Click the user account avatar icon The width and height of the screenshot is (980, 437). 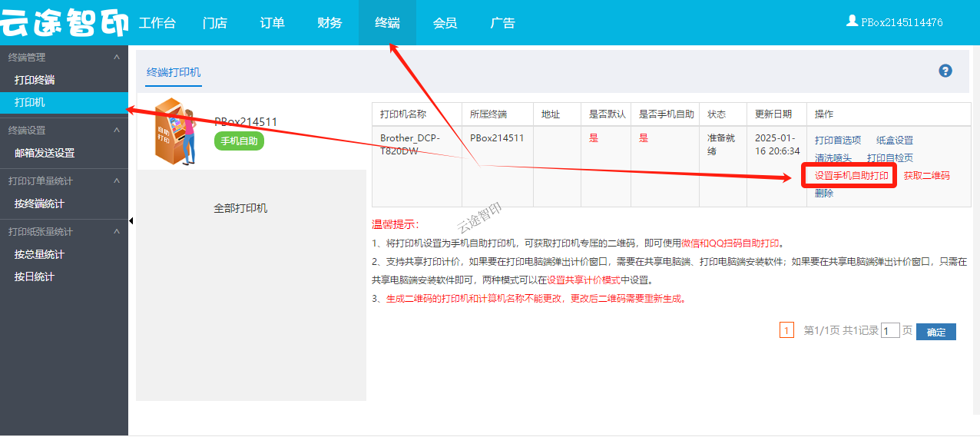pos(852,22)
